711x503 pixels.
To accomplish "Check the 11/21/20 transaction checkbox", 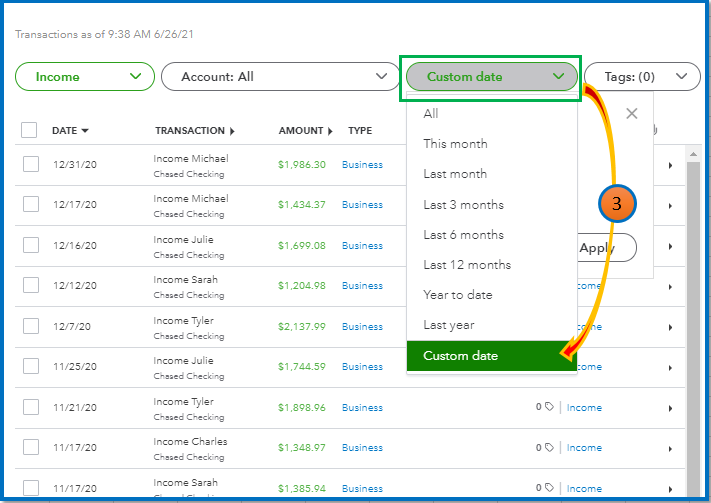I will [31, 407].
